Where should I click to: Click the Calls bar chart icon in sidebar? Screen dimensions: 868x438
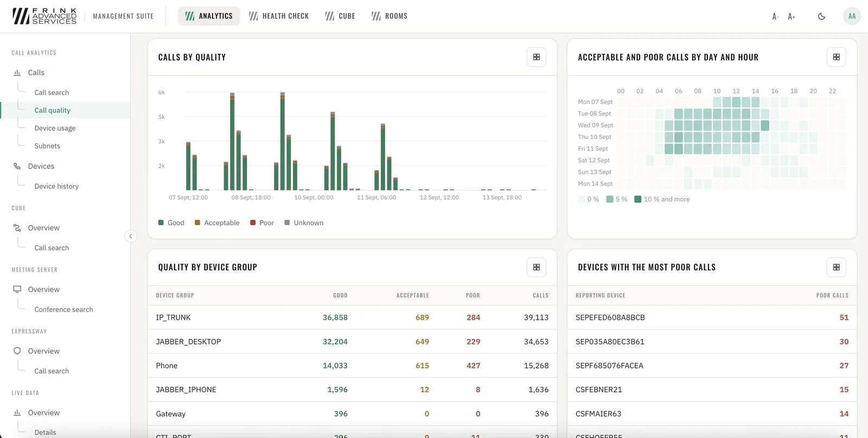coord(17,72)
